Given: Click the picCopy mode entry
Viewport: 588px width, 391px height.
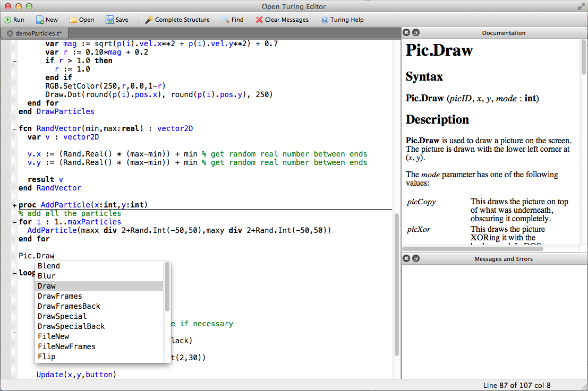Looking at the screenshot, I should click(421, 202).
